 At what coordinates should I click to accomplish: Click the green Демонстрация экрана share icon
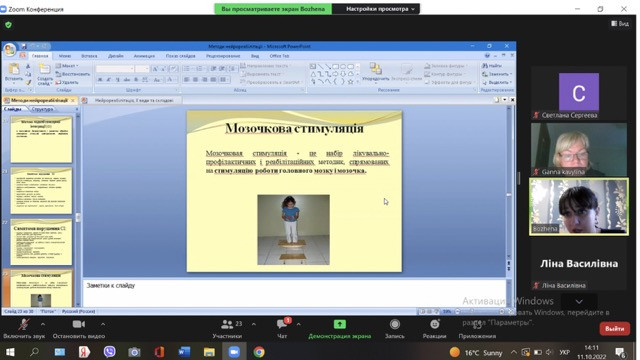pyautogui.click(x=340, y=324)
